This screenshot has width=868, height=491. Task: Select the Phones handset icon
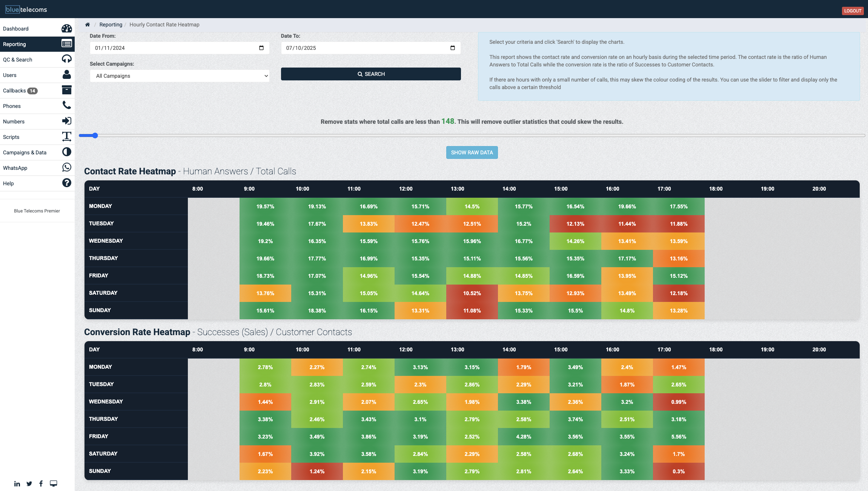[x=67, y=106]
